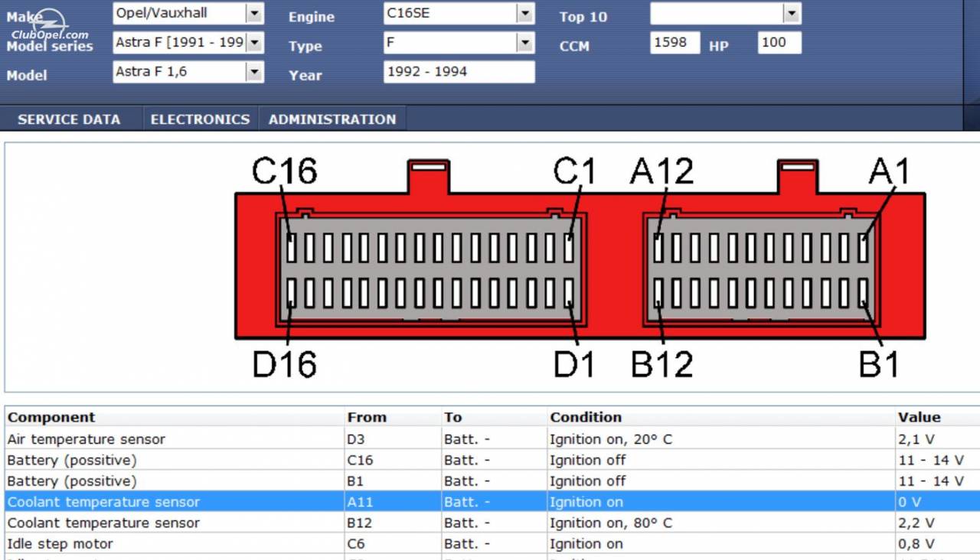The image size is (980, 560).
Task: Click the D1 label on connector diagram
Action: [573, 364]
